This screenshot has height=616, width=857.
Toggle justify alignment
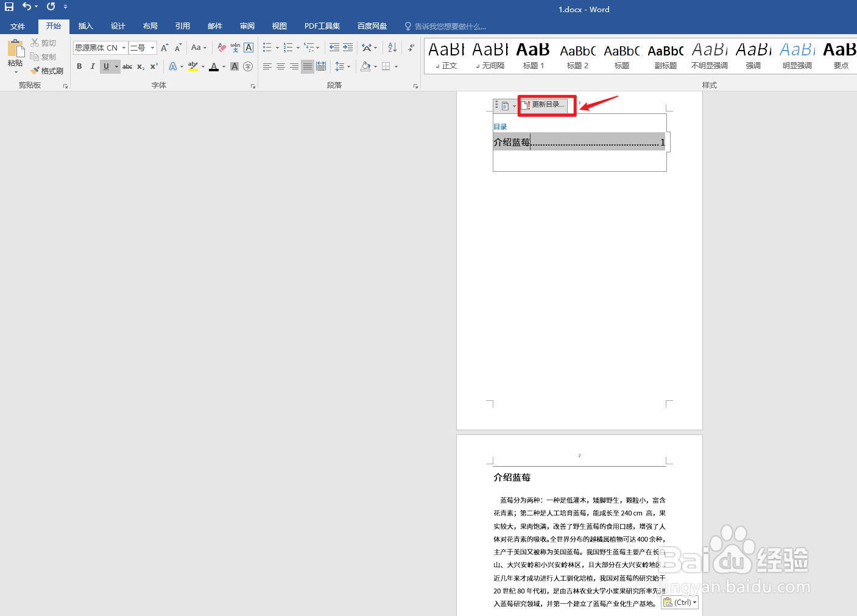coord(308,66)
